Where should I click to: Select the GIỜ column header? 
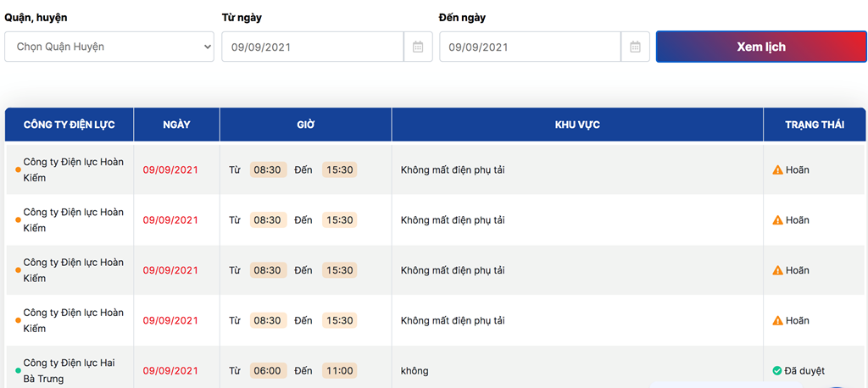pyautogui.click(x=305, y=125)
